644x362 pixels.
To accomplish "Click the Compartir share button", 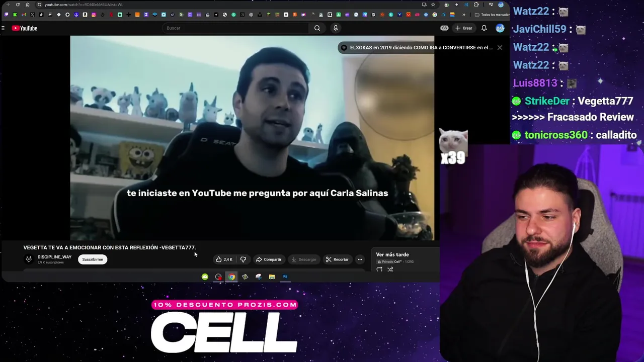I will point(269,259).
